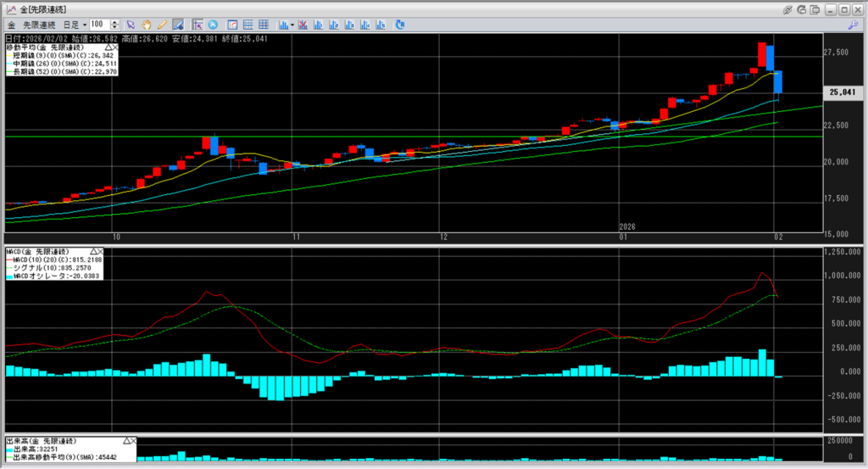868x469 pixels.
Task: Click the 金 symbol label in toolbar
Action: point(11,25)
